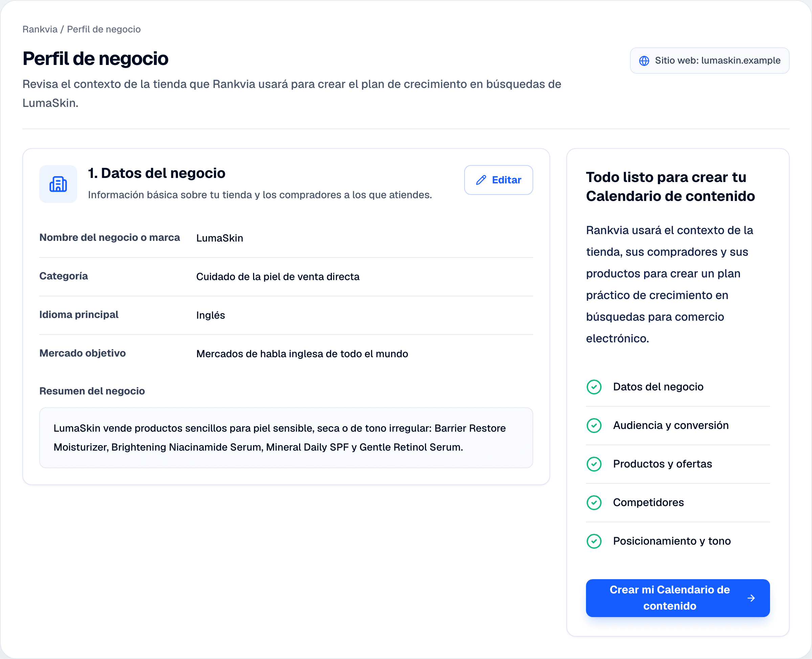Click the Mercado objetivo label

(x=83, y=353)
